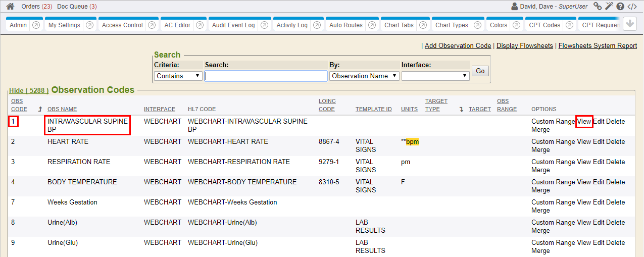
Task: Click the Add Observation Code link
Action: (x=458, y=46)
